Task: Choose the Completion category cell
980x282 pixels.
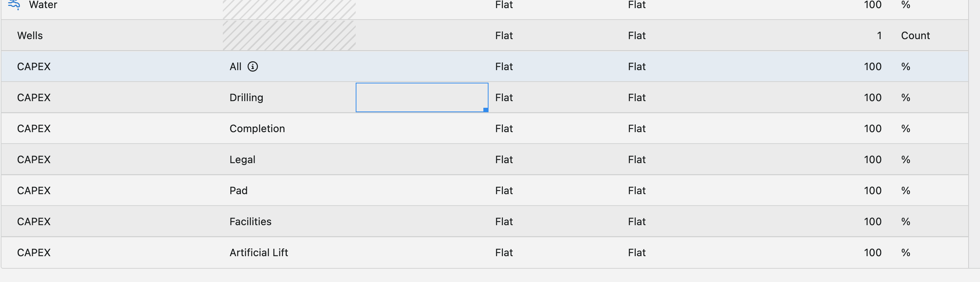Action: pos(257,128)
